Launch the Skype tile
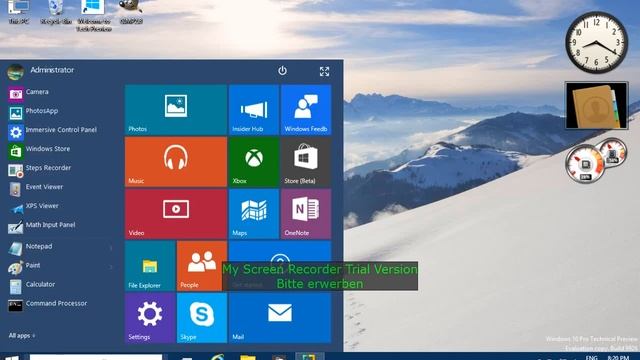This screenshot has height=360, width=640. pyautogui.click(x=202, y=318)
